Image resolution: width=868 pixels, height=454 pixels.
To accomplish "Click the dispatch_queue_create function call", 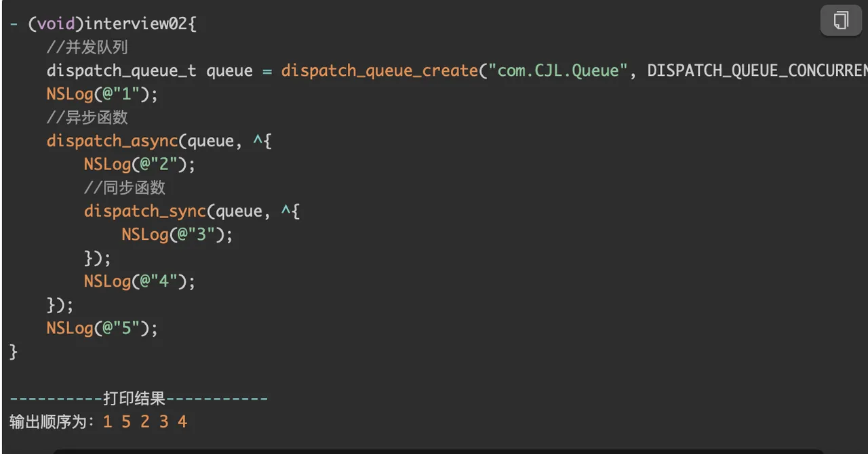I will pyautogui.click(x=380, y=71).
